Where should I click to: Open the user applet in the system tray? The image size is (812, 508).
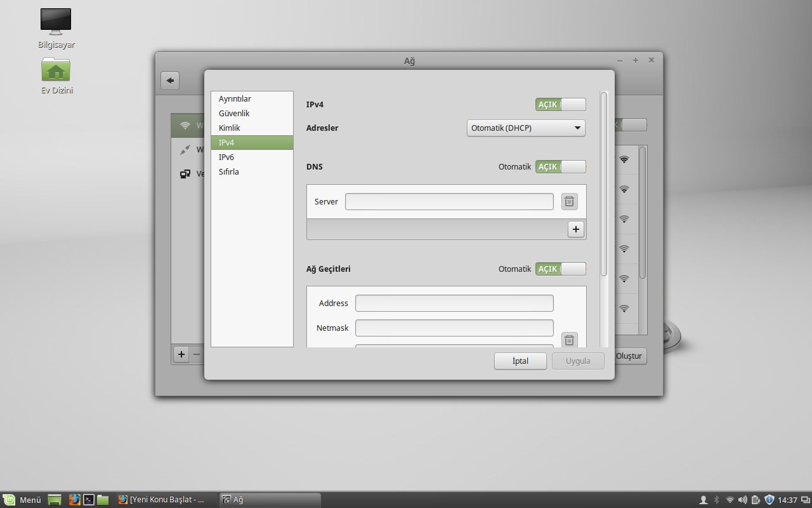point(703,500)
